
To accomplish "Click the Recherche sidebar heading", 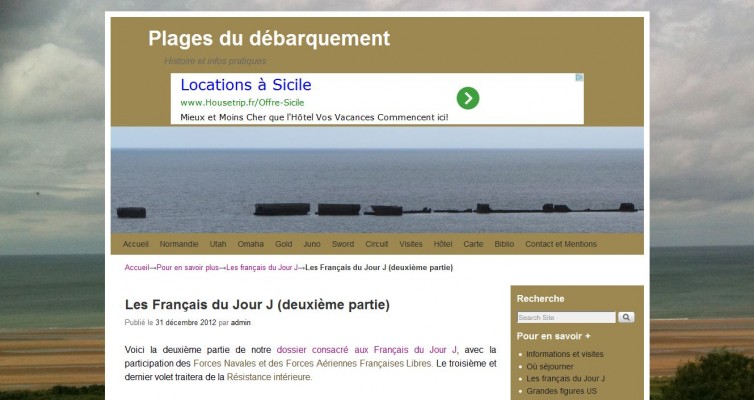I will (540, 299).
